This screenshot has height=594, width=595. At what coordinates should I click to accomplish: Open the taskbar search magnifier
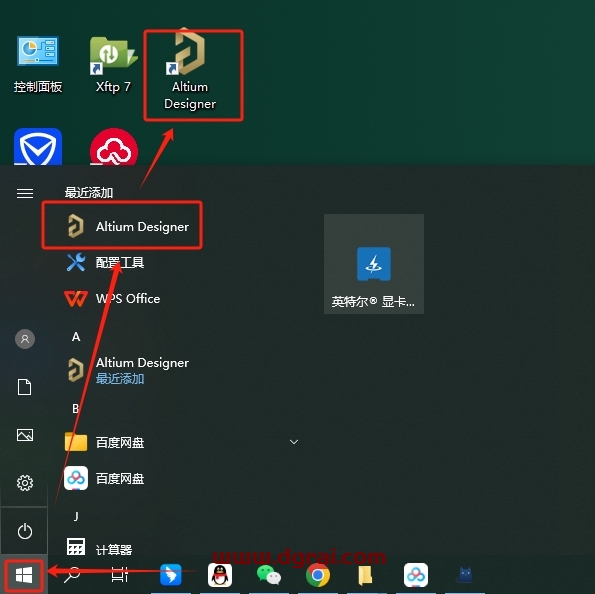72,575
